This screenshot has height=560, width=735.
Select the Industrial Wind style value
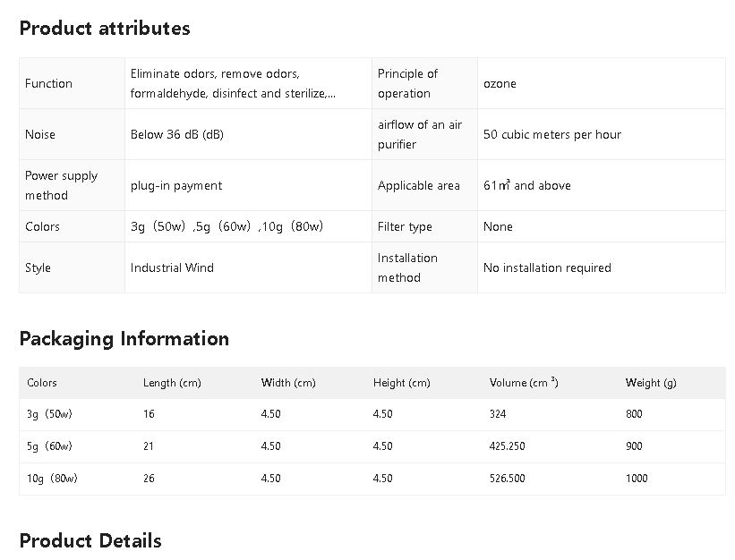pos(172,267)
